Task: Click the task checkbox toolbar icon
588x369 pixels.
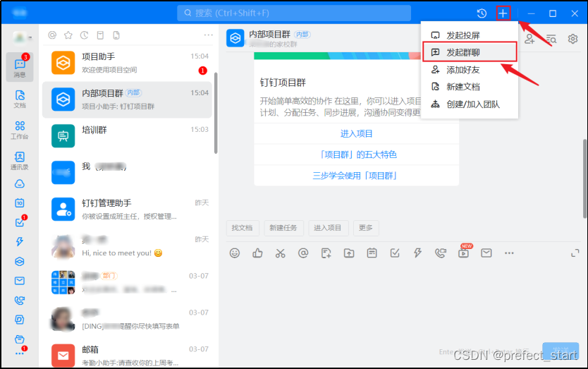Action: [395, 253]
